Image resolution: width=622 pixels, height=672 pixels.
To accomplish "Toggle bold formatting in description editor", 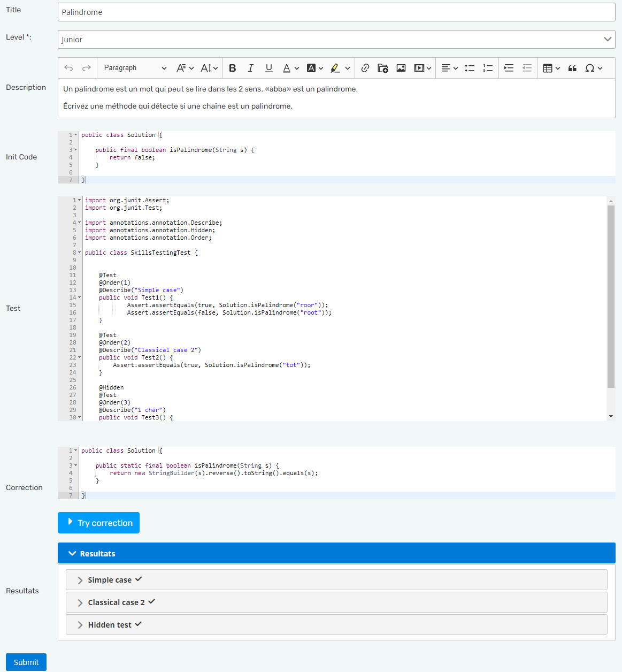I will 233,68.
